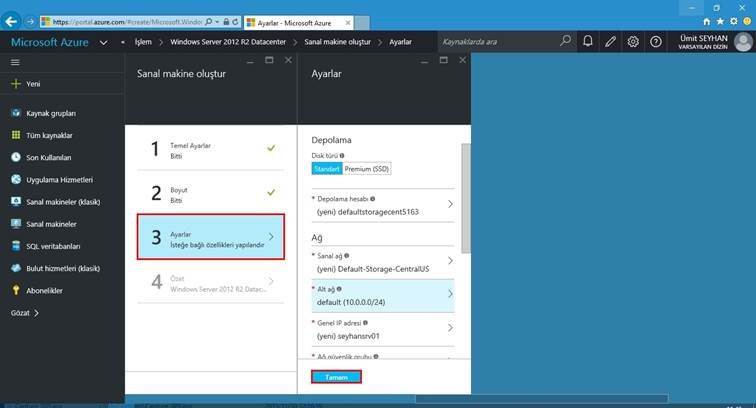The image size is (756, 408).
Task: Expand Gözat browse chevron in sidebar
Action: [36, 313]
